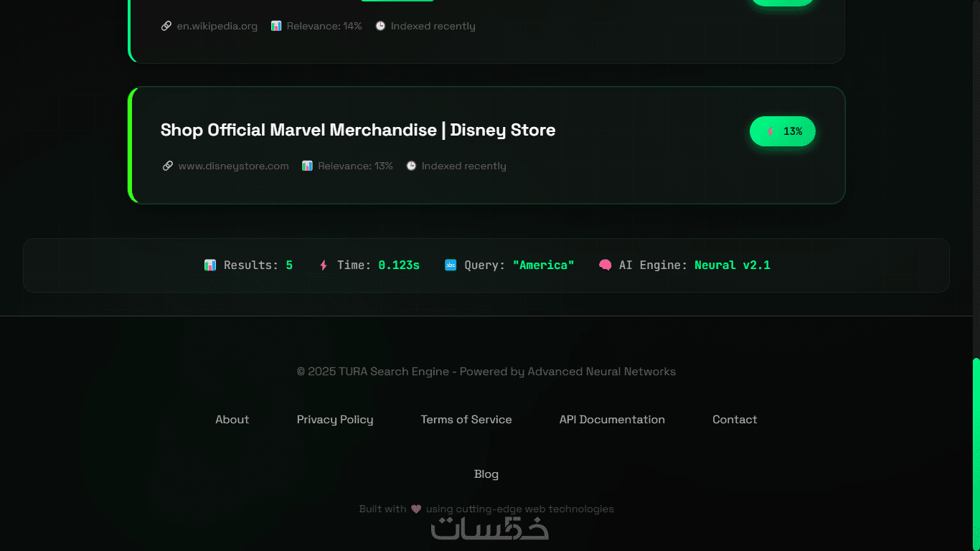Click the www.disneystore.com URL text
Screen dimensions: 980x551
(234, 166)
